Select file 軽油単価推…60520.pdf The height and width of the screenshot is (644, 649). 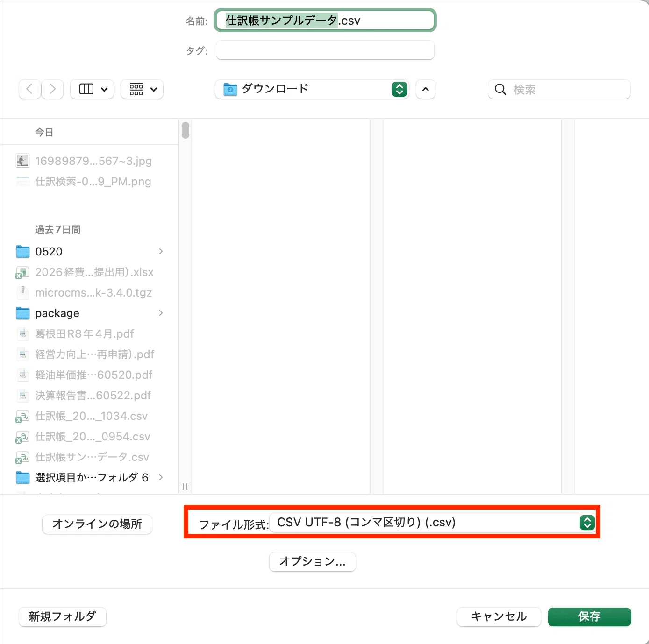[x=89, y=375]
